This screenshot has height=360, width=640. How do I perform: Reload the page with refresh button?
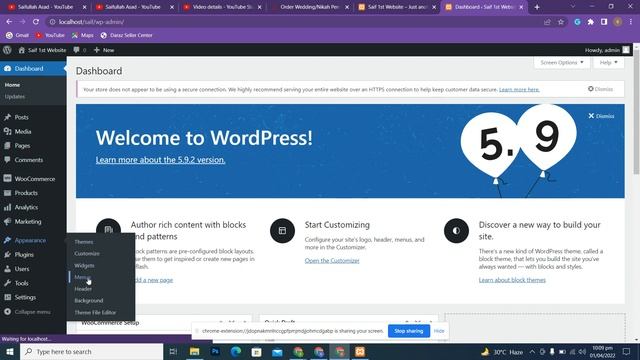click(36, 22)
